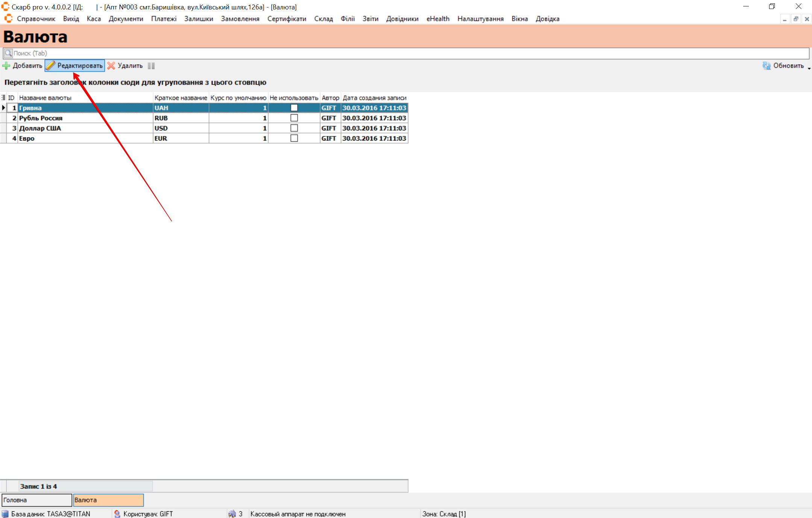The height and width of the screenshot is (518, 812).
Task: Toggle Не использовать checkbox for Рубль Россия
Action: [294, 118]
